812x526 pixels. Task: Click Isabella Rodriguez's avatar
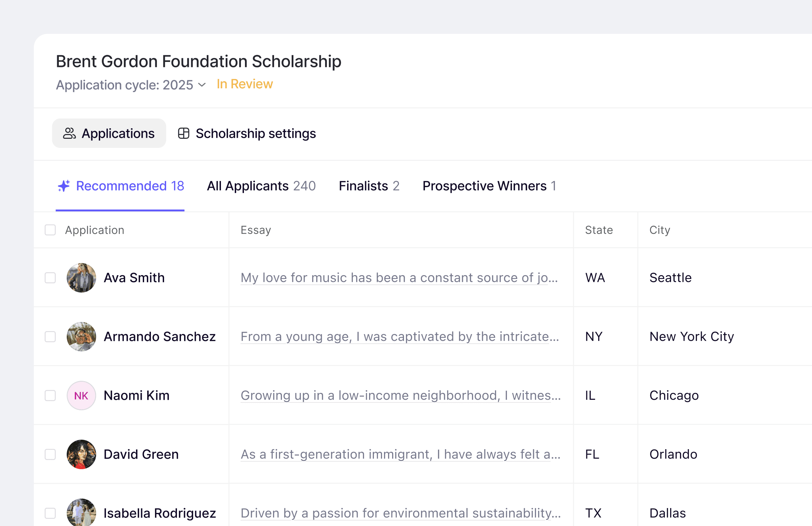[81, 513]
